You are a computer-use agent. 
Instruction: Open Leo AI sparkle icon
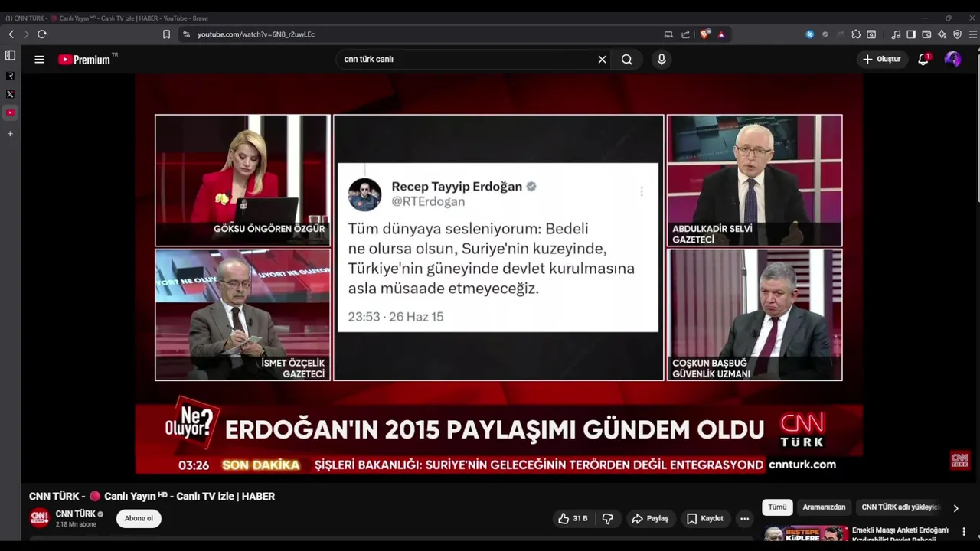click(942, 34)
